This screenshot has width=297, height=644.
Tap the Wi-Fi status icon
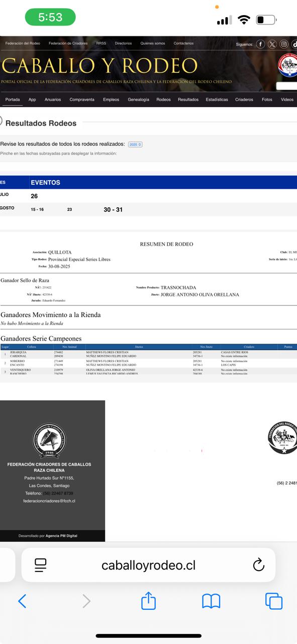coord(244,20)
